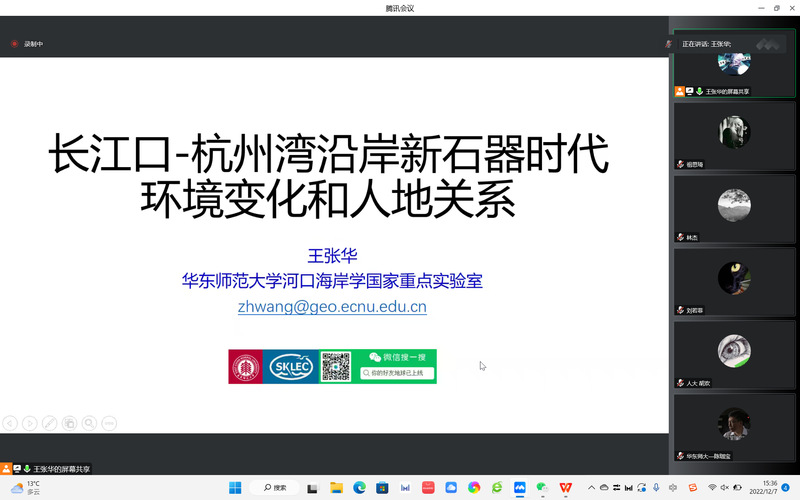Click the zhwang@geo.ecnu.edu.cn email link
This screenshot has height=500, width=800.
click(x=332, y=307)
